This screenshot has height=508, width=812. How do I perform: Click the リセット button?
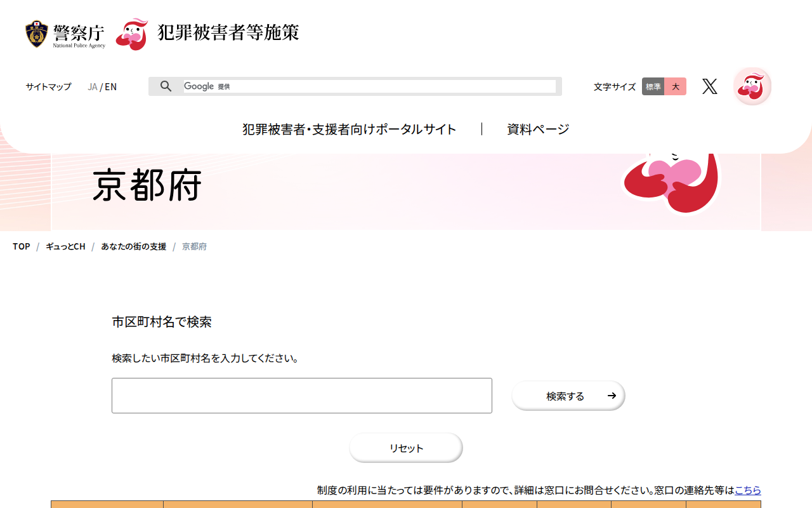[x=406, y=448]
